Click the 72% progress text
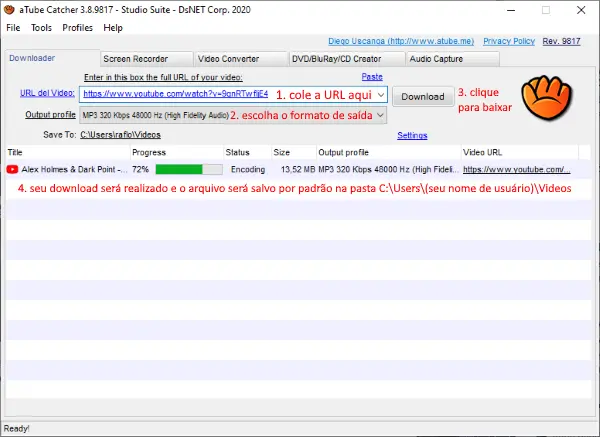The width and height of the screenshot is (600, 437). [x=140, y=169]
